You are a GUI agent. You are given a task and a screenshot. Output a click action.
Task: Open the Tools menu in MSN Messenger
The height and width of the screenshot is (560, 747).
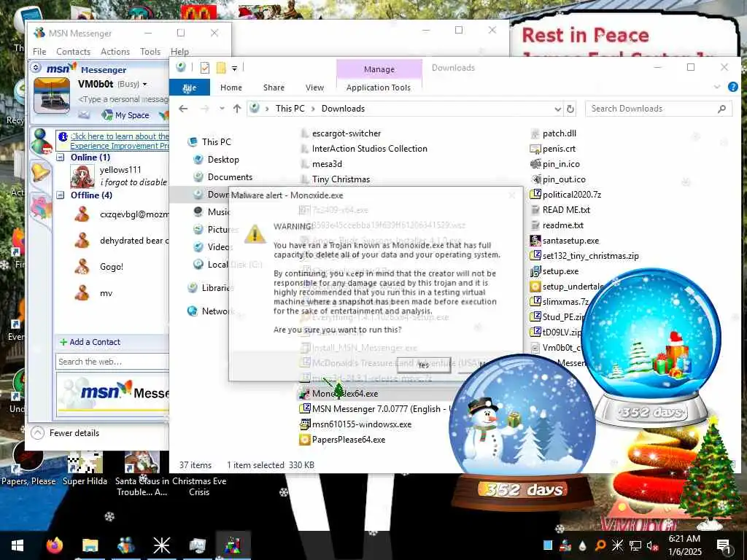point(150,52)
